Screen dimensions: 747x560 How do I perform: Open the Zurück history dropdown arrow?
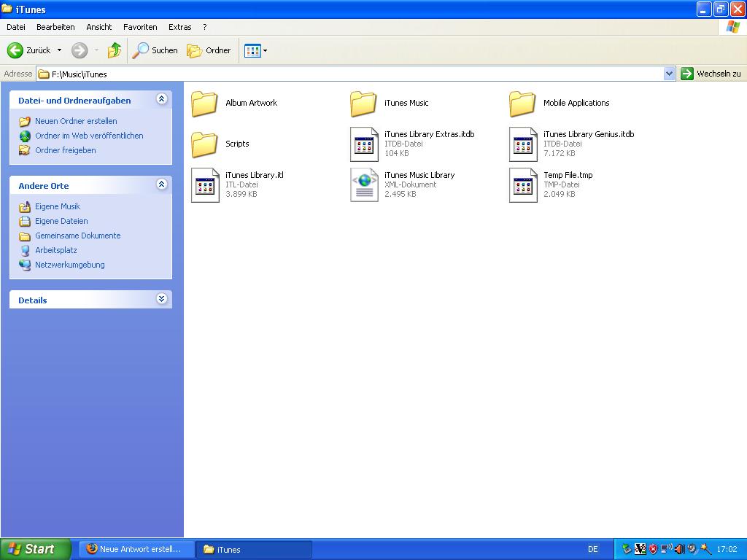tap(59, 50)
